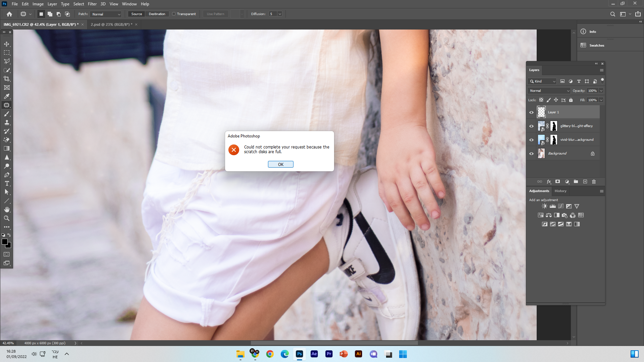Select the Move tool
The width and height of the screenshot is (644, 362).
point(7,44)
